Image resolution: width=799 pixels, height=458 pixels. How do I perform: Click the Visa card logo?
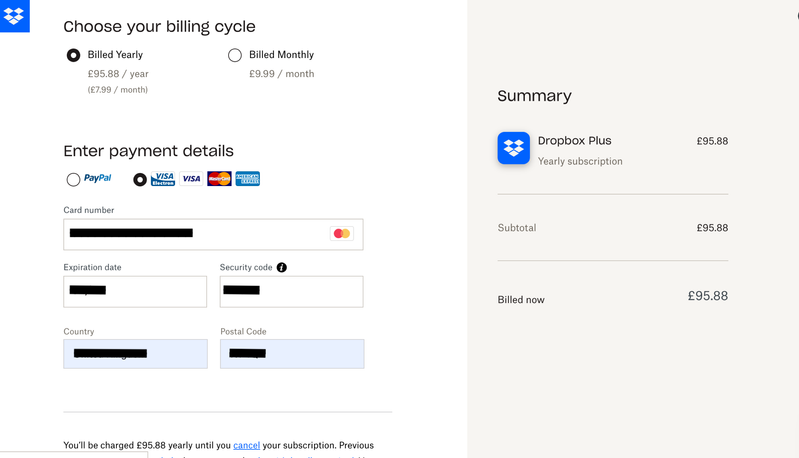click(191, 179)
